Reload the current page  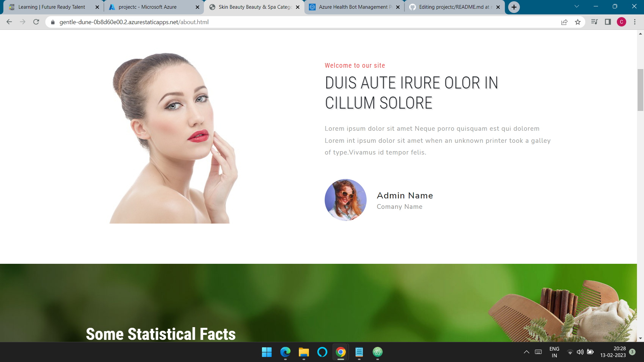(36, 22)
